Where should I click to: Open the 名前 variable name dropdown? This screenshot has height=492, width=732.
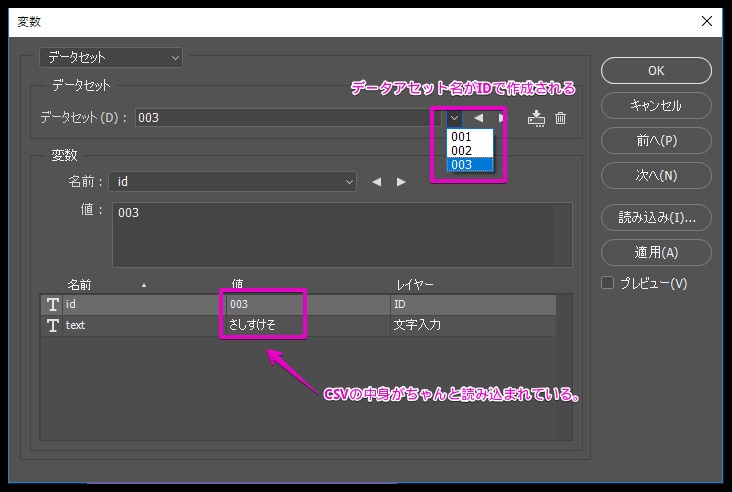point(232,182)
